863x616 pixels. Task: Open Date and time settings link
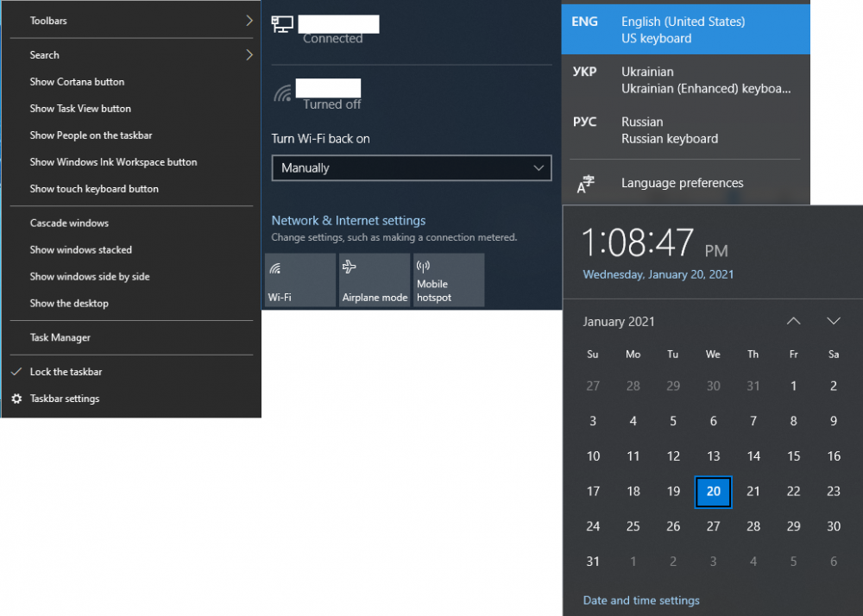pyautogui.click(x=641, y=600)
